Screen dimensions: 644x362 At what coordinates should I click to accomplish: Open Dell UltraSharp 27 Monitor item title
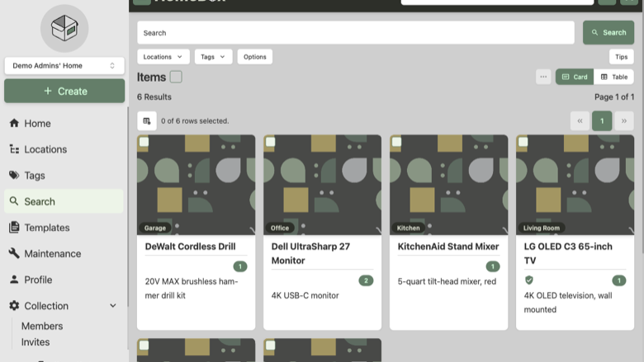tap(310, 253)
